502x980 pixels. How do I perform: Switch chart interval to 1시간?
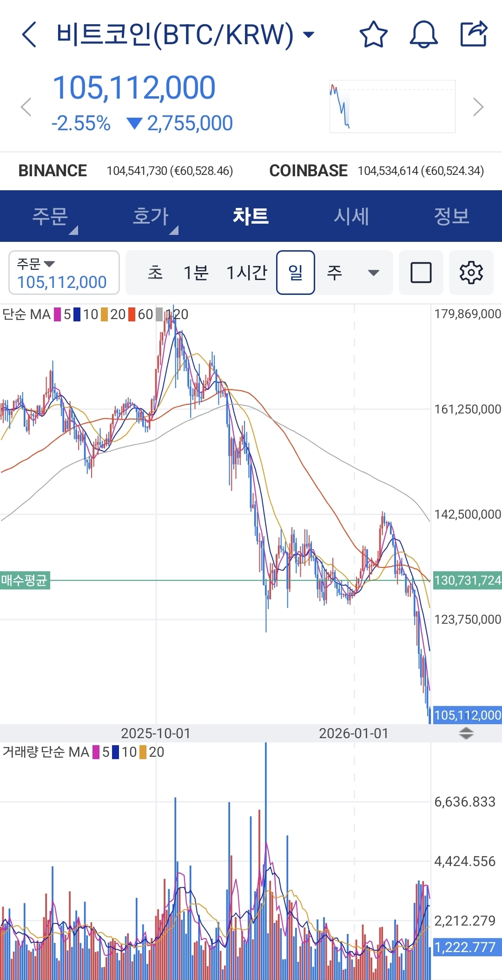[246, 273]
